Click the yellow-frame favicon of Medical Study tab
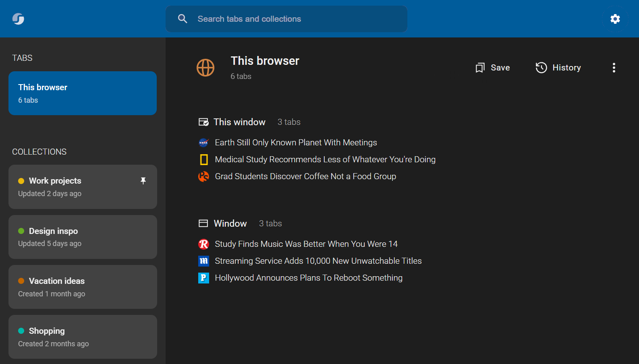 click(x=204, y=159)
